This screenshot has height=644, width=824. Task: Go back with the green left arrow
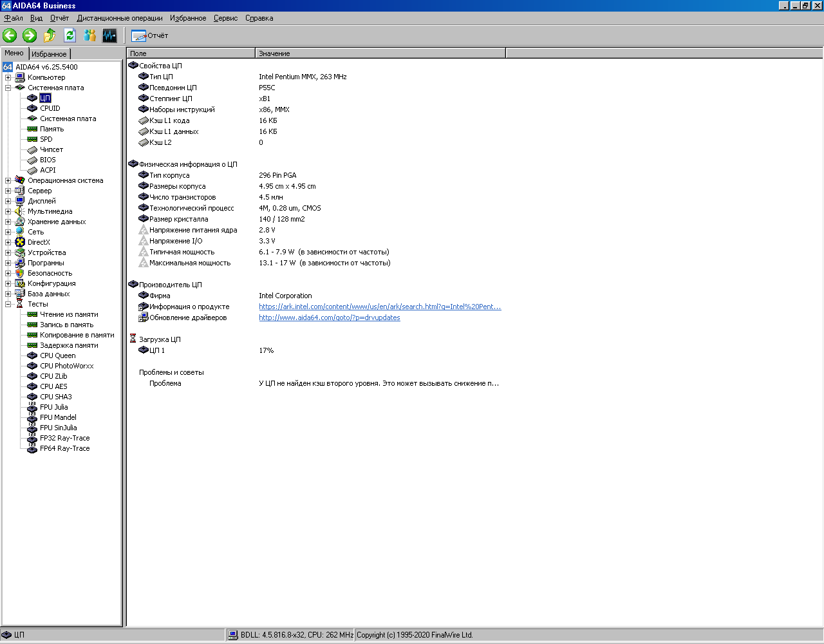click(10, 35)
